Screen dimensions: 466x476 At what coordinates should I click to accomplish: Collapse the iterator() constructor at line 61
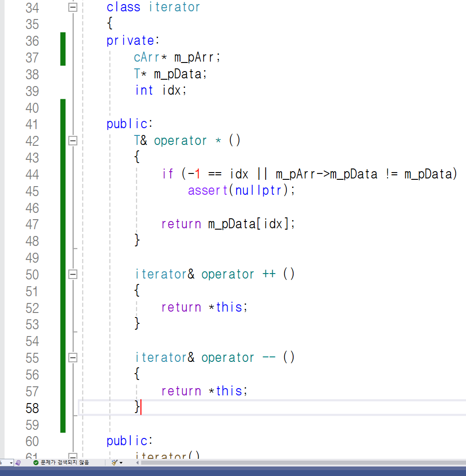coord(73,456)
